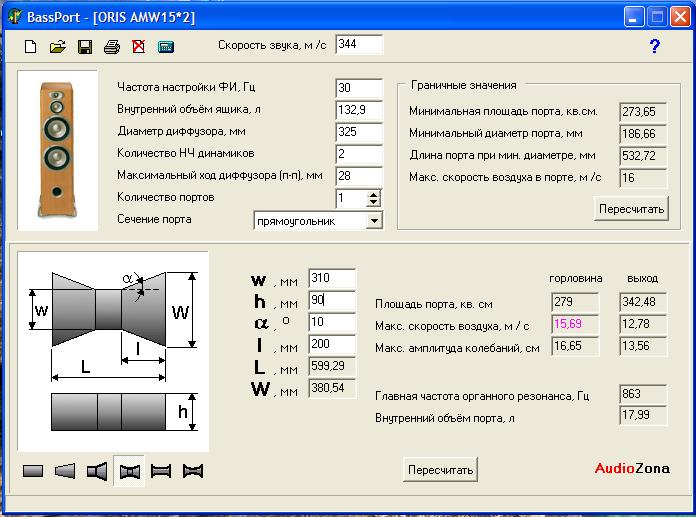696x517 pixels.
Task: Select the straight rectangular port shape icon
Action: point(33,471)
